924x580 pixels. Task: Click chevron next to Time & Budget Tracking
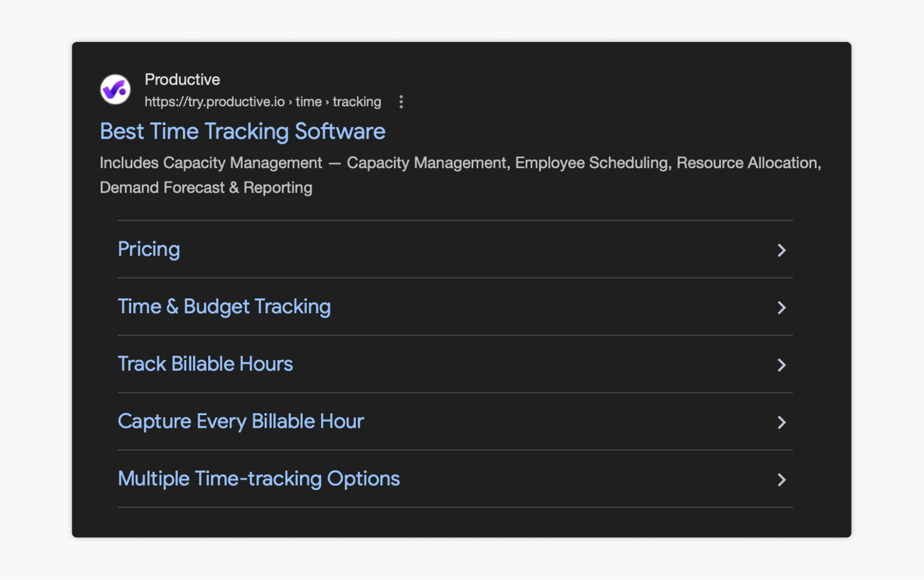pyautogui.click(x=781, y=308)
